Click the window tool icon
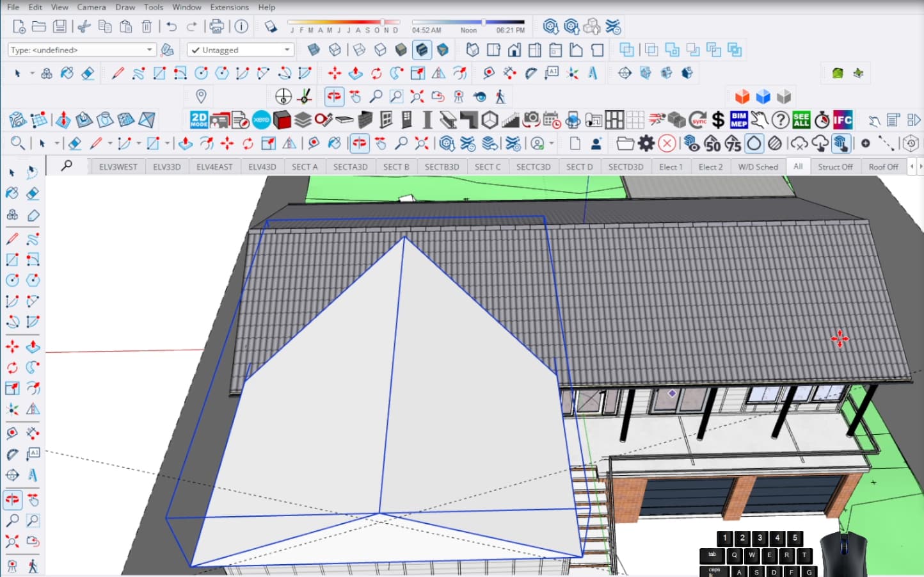 pos(386,120)
